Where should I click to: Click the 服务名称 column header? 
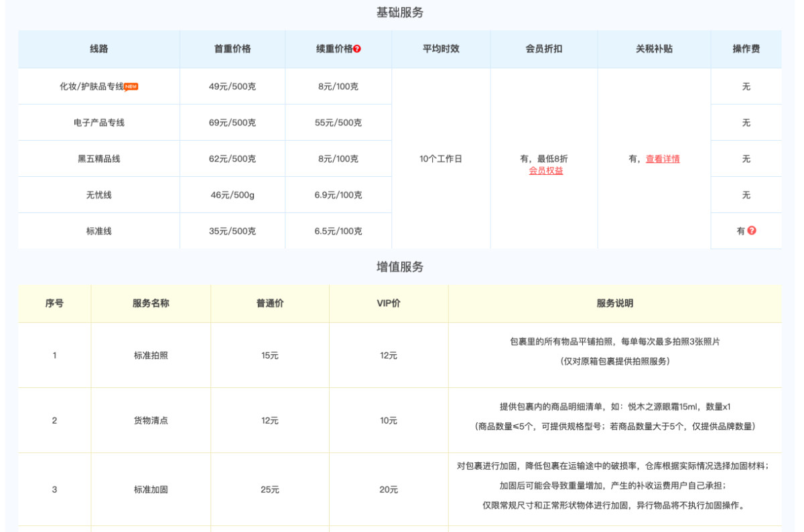pos(151,303)
